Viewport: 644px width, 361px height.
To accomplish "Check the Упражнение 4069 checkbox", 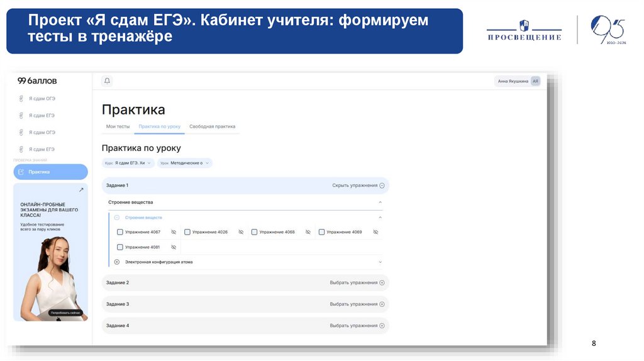I will (321, 232).
